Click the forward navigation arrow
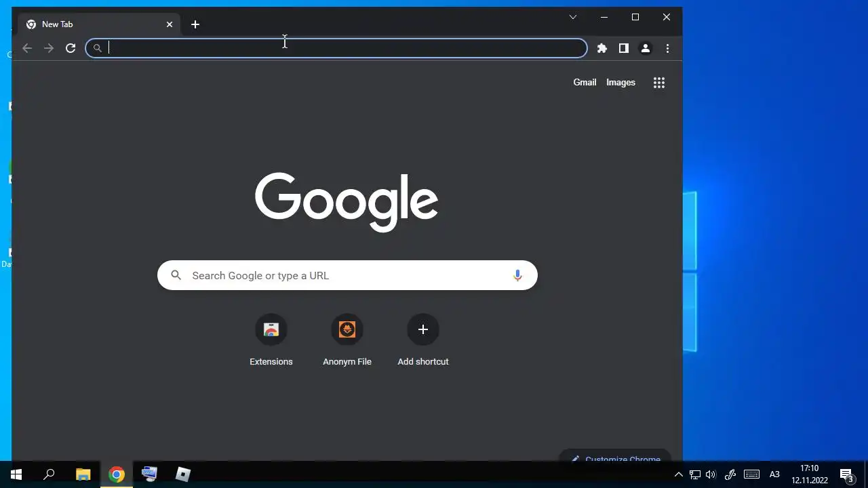The width and height of the screenshot is (868, 488). pos(49,48)
